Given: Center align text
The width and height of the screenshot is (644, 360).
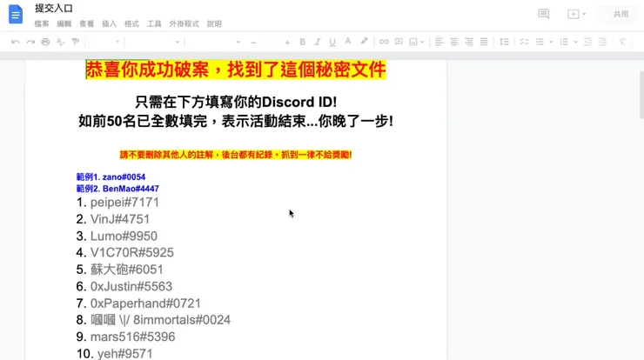Looking at the screenshot, I should coord(453,42).
